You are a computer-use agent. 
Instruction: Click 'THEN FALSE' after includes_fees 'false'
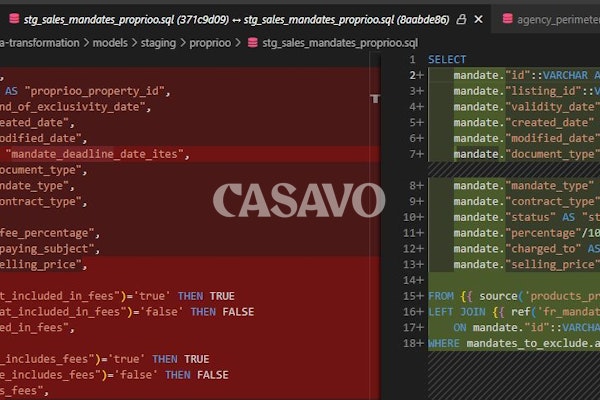[197, 375]
